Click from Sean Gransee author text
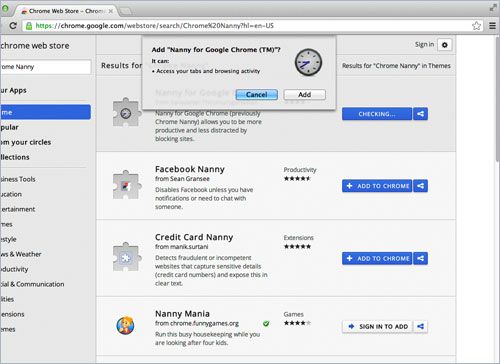This screenshot has width=500, height=364. [x=182, y=179]
